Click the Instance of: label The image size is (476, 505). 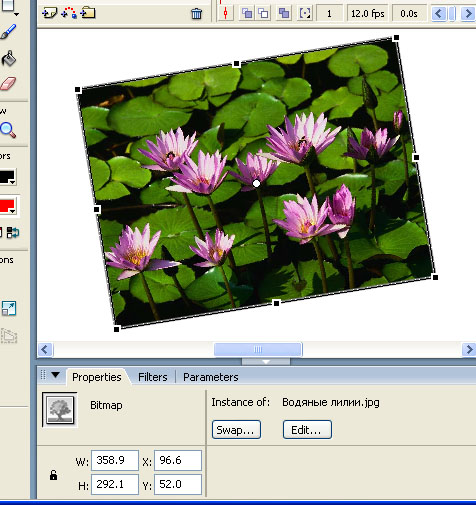point(240,402)
